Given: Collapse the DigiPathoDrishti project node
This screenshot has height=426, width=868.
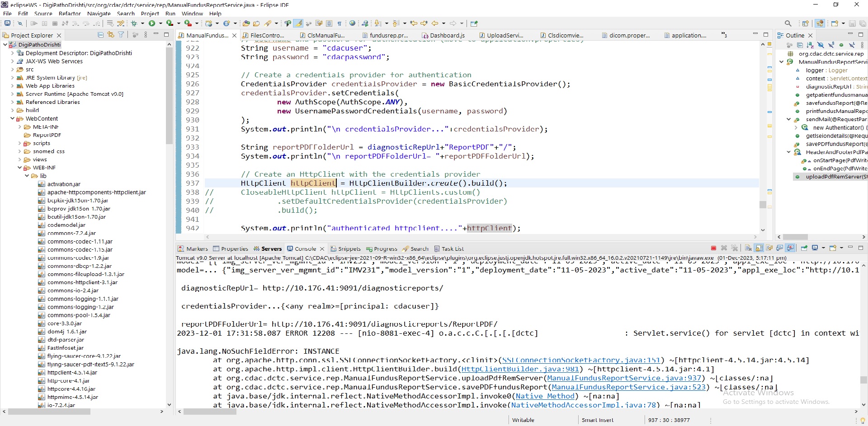Looking at the screenshot, I should [x=5, y=44].
